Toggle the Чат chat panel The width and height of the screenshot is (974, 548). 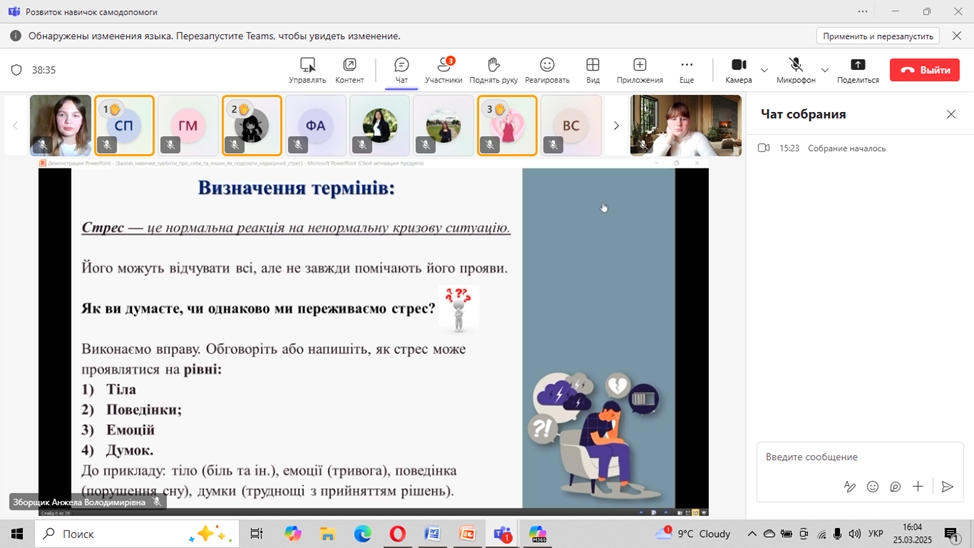[401, 66]
